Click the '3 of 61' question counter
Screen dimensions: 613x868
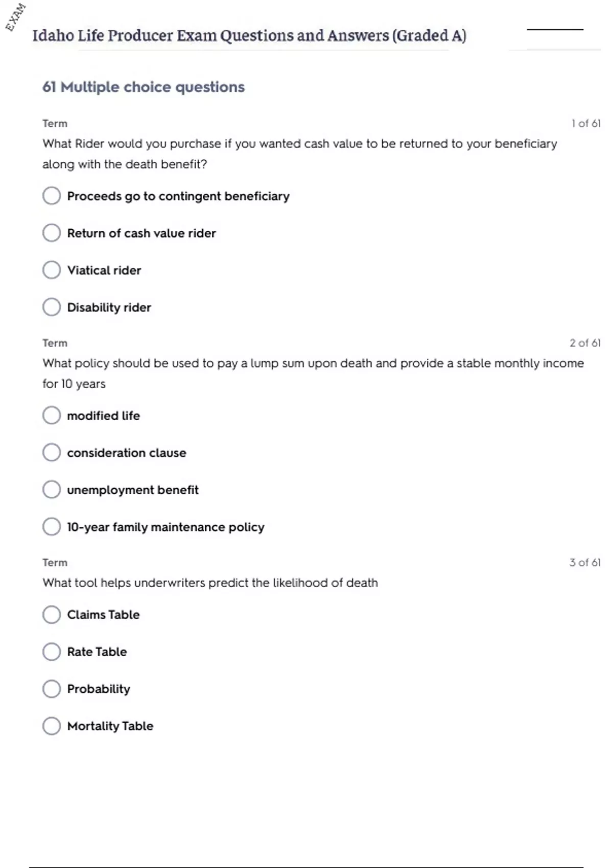[585, 563]
